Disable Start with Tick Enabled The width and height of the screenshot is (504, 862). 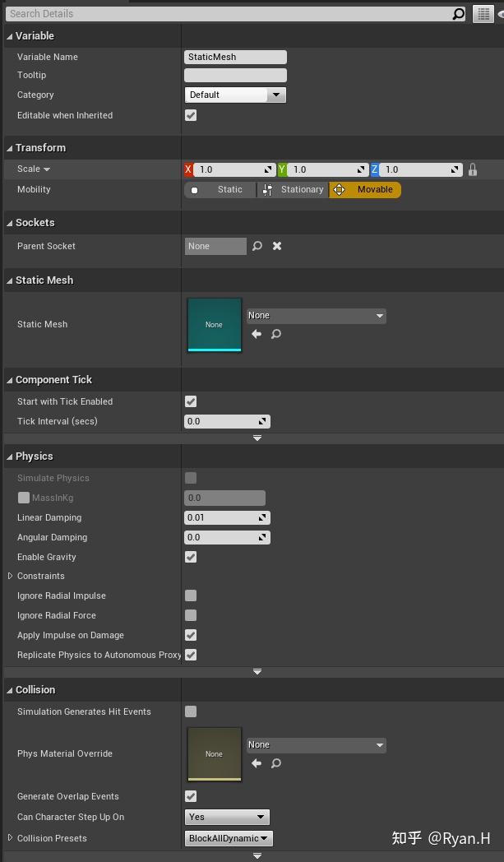190,401
